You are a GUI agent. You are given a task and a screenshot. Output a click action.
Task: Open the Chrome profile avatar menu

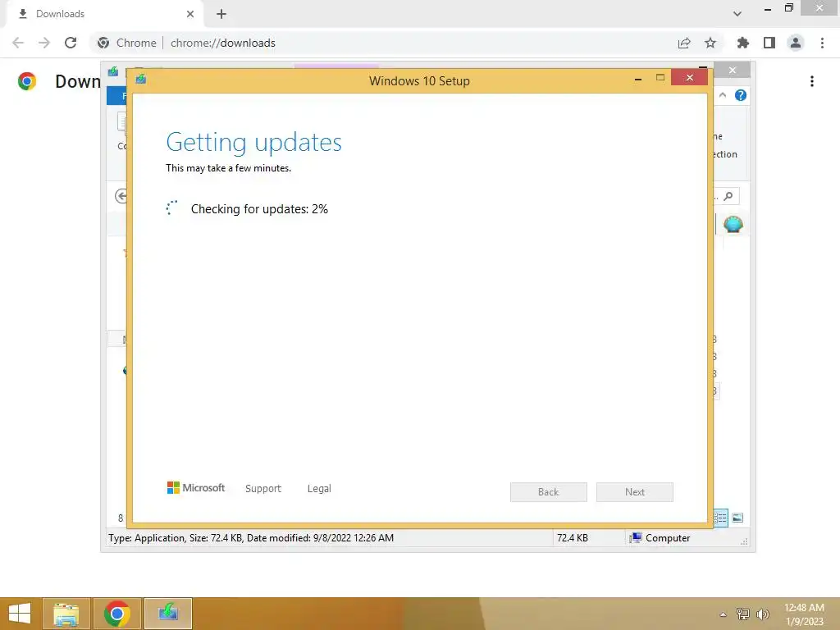click(x=796, y=43)
